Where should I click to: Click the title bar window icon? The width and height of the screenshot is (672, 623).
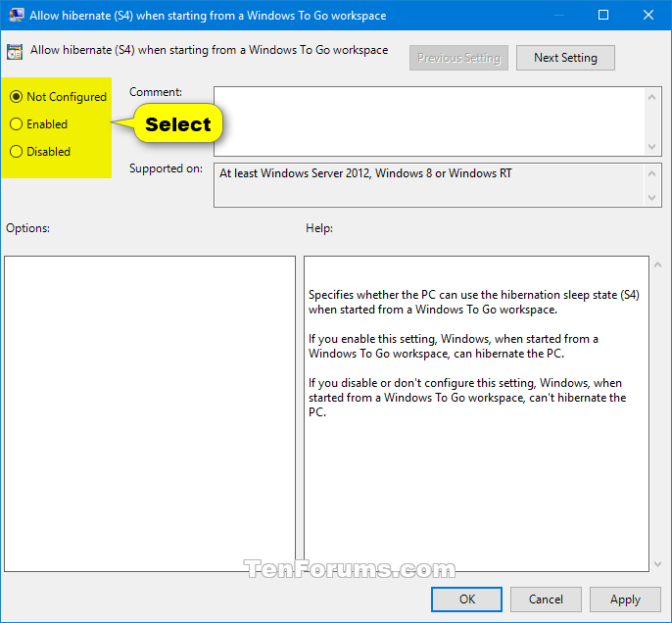[17, 15]
